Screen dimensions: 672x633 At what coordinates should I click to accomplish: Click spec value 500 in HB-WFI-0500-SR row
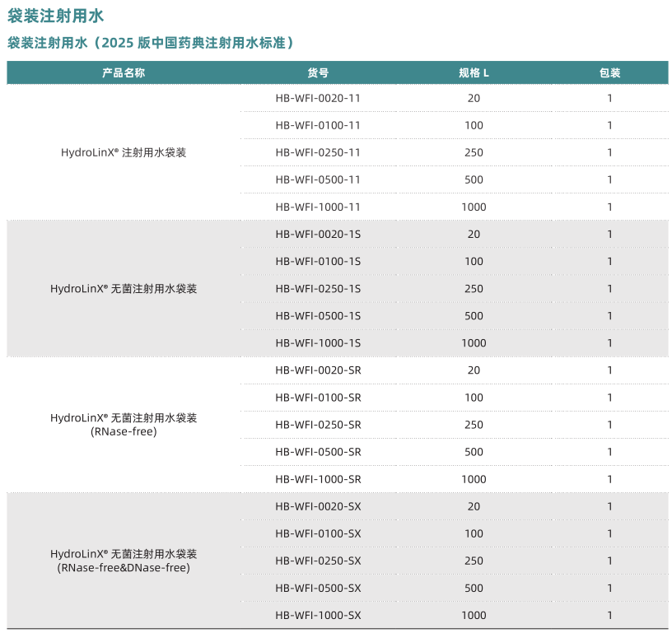coord(474,452)
